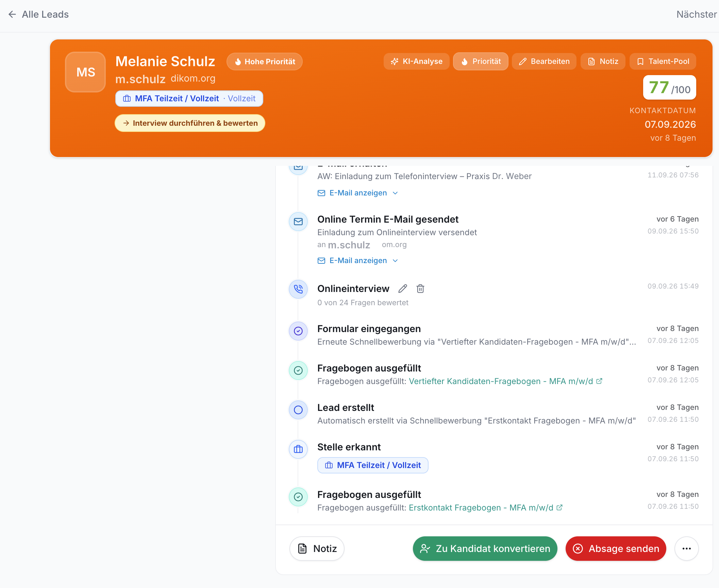Open the MFA Teilzeit / Vollzeit timeline tag
Image resolution: width=719 pixels, height=588 pixels.
click(373, 465)
